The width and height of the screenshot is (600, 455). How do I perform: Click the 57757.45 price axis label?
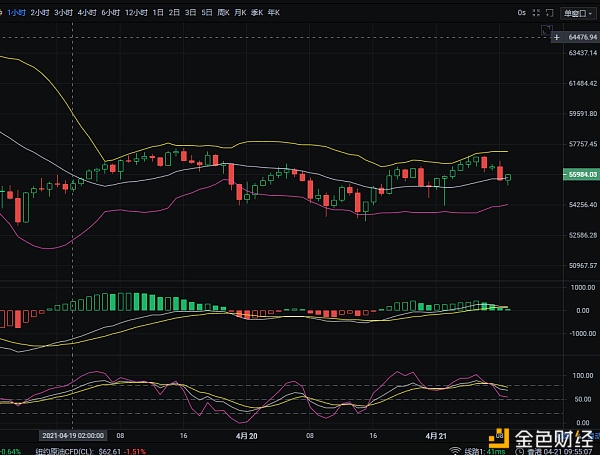click(x=582, y=144)
